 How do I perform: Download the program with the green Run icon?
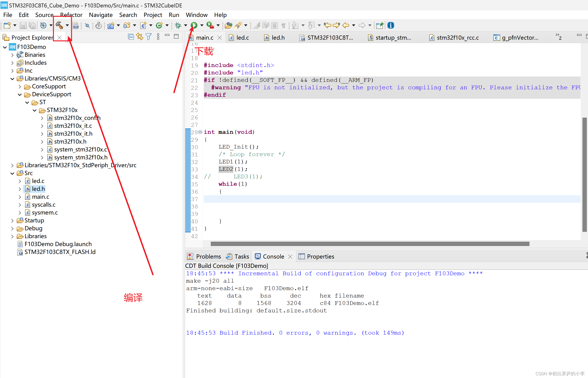194,25
